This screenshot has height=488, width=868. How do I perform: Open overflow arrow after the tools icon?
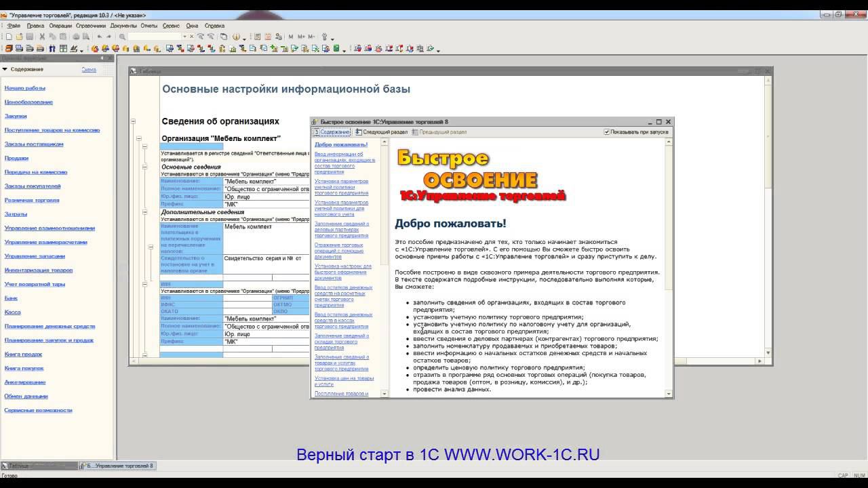[332, 38]
